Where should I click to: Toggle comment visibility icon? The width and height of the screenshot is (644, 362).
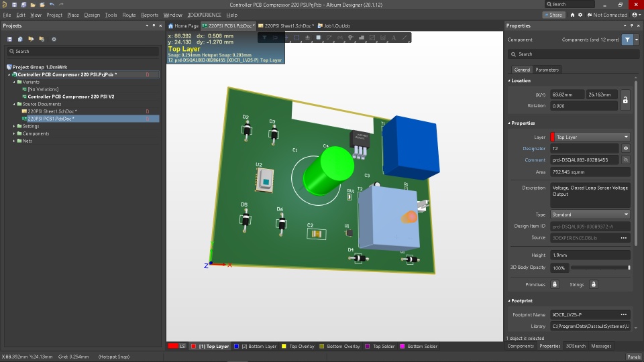(625, 160)
